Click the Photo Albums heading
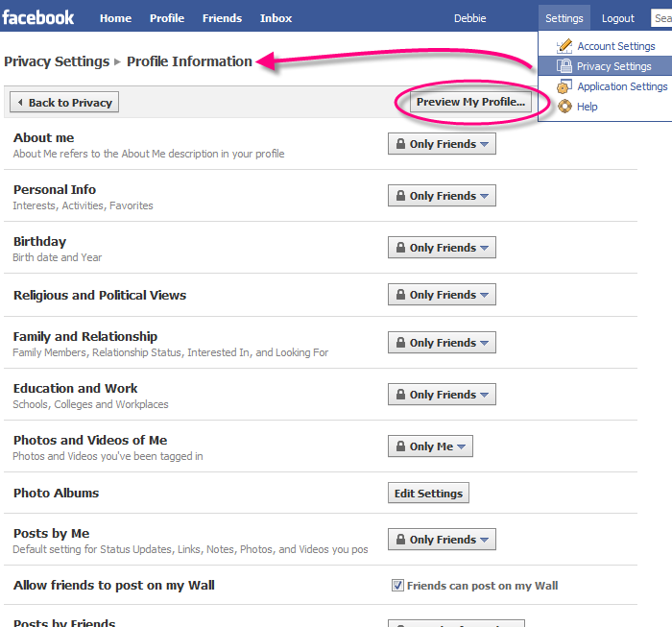This screenshot has width=672, height=627. [56, 493]
